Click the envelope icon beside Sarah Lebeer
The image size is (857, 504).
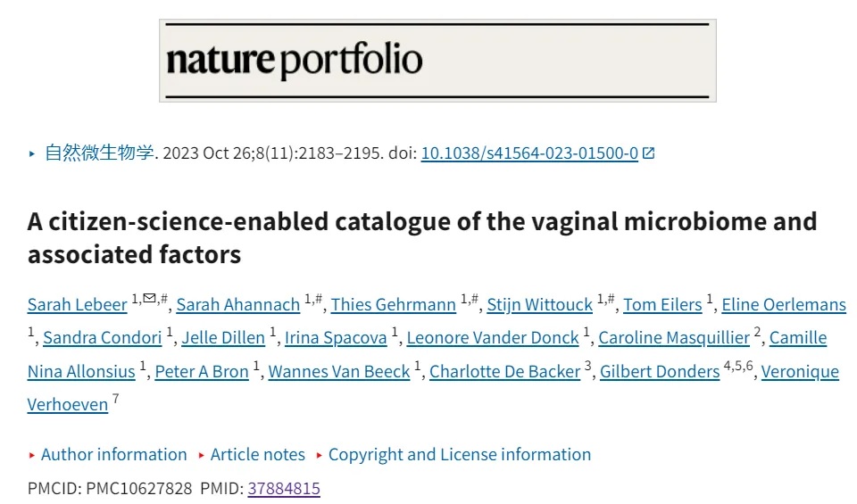(x=149, y=298)
